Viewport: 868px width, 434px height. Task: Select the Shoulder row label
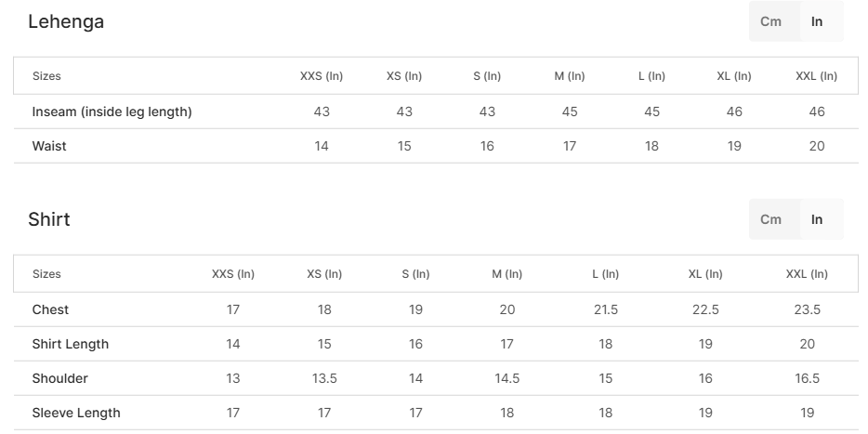(x=59, y=378)
